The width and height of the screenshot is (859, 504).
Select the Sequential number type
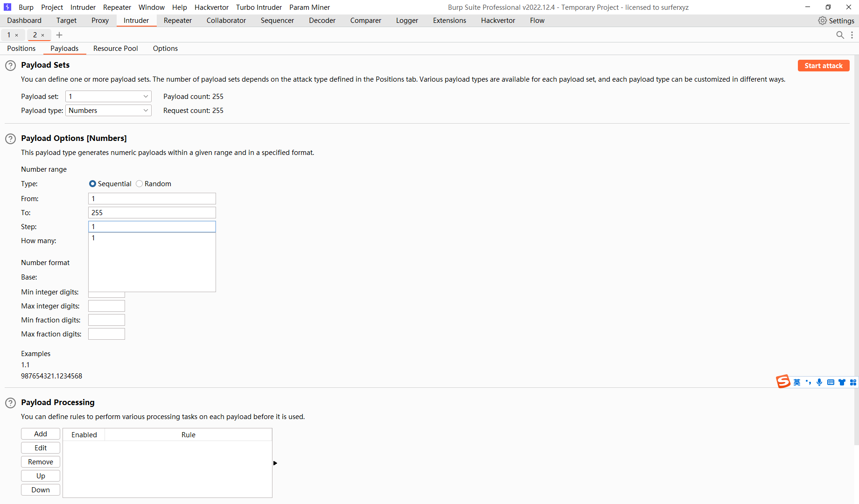pyautogui.click(x=92, y=183)
